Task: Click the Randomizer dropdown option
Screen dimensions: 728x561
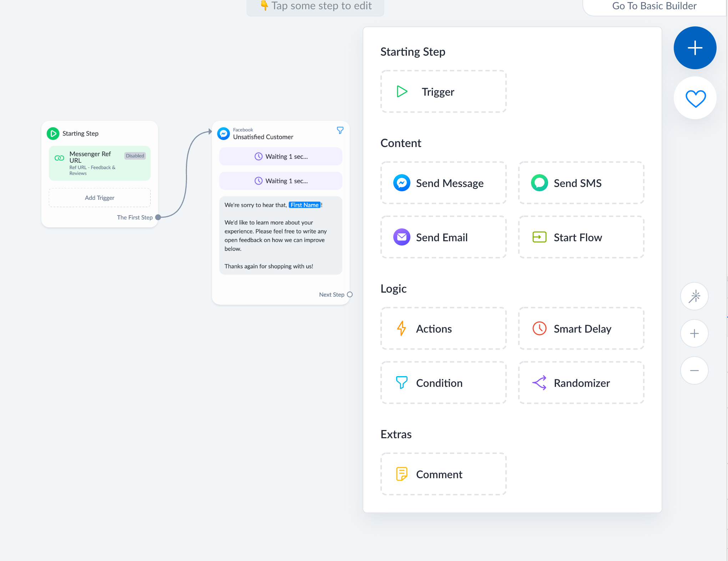Action: pyautogui.click(x=582, y=383)
